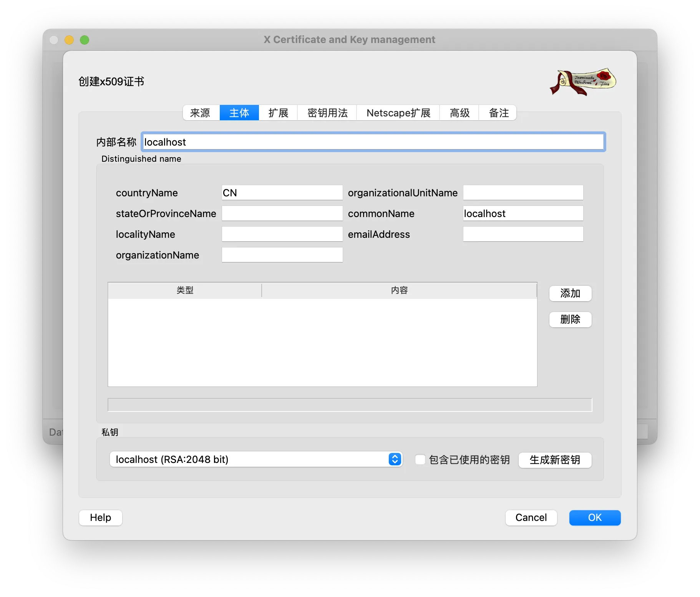Viewport: 700px width, 597px height.
Task: Click the 生成新密钥 button
Action: 555,460
